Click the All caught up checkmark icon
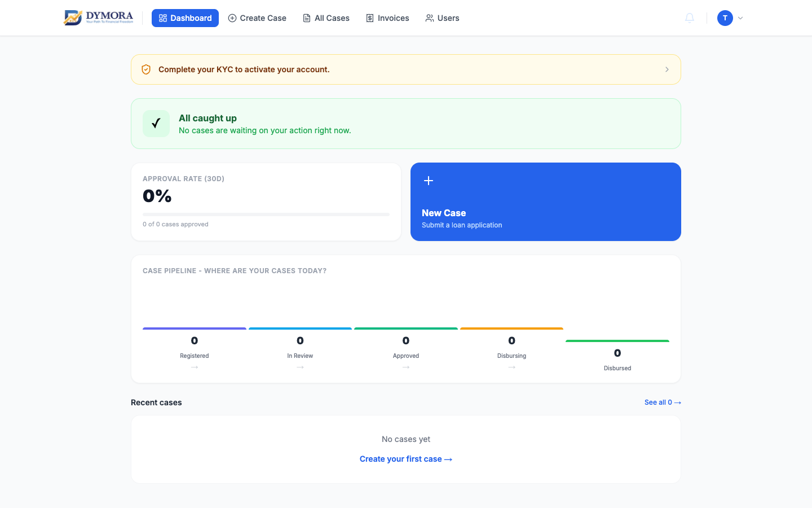 click(156, 124)
